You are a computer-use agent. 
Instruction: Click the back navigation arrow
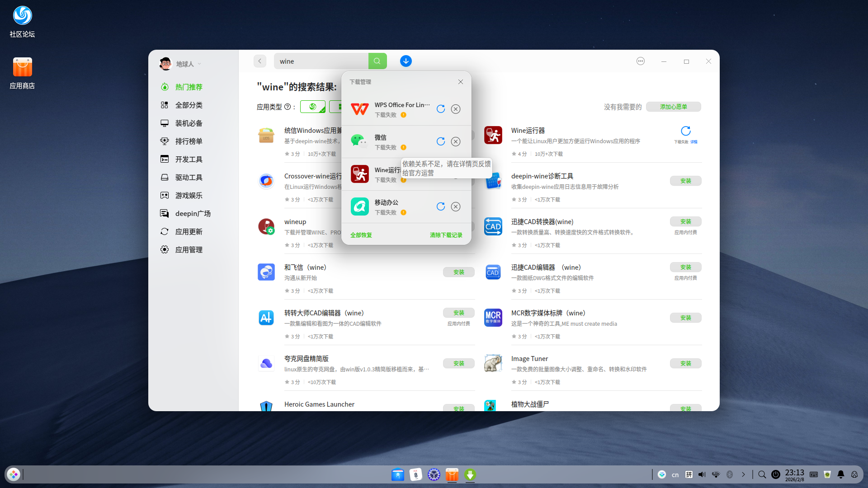259,61
